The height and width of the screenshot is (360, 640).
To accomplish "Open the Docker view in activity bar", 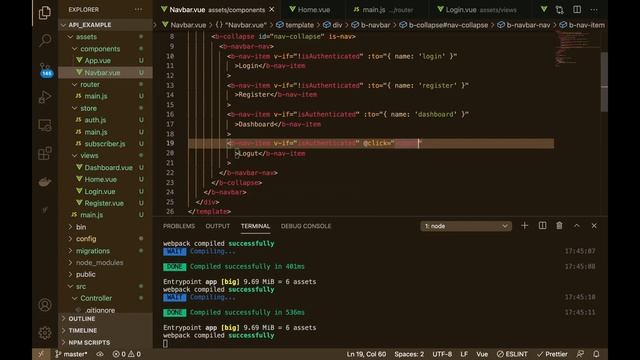I will pyautogui.click(x=44, y=182).
